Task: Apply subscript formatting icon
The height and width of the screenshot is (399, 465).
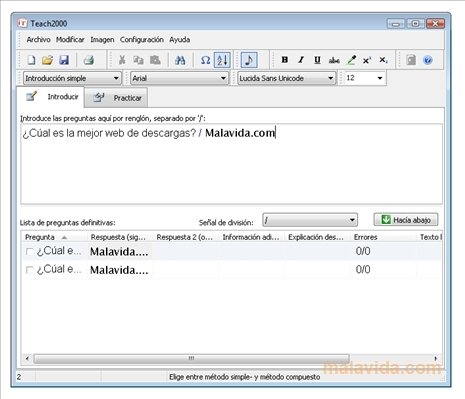Action: [383, 60]
